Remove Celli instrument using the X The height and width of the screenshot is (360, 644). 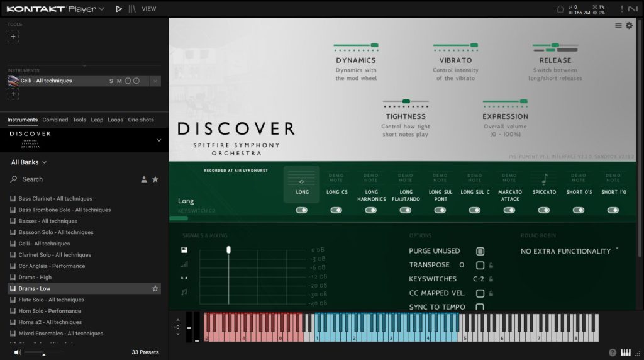155,81
